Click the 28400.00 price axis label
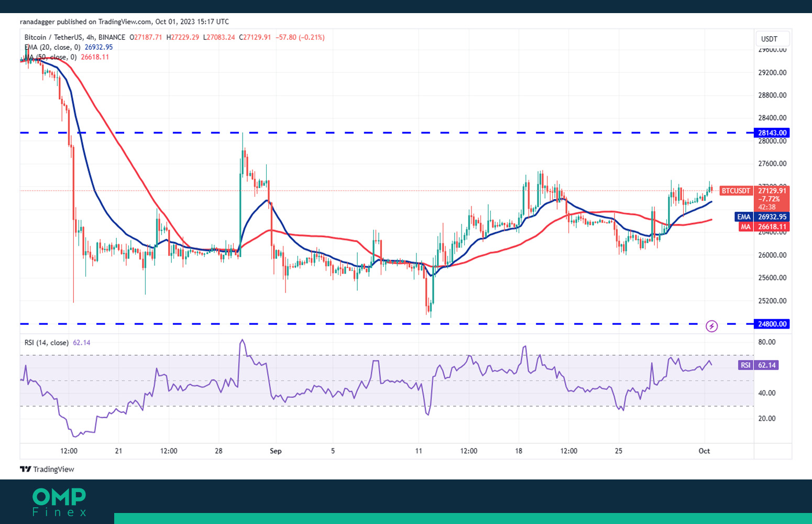The height and width of the screenshot is (524, 812). [x=772, y=118]
